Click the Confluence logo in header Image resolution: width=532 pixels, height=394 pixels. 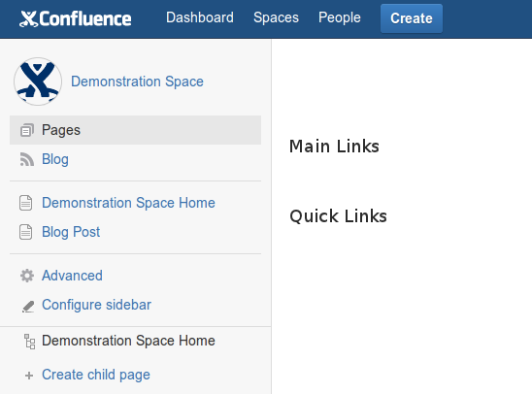pyautogui.click(x=76, y=18)
